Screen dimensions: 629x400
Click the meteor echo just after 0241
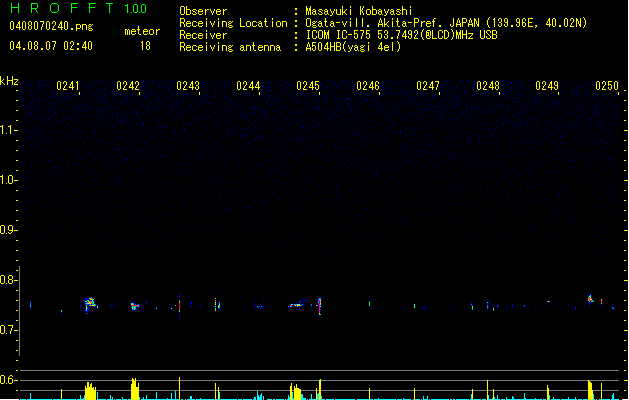(90, 305)
